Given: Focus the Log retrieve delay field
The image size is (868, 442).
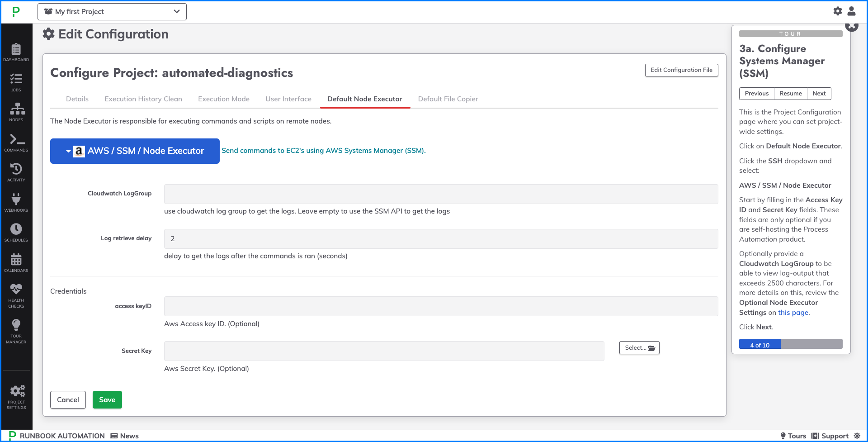Looking at the screenshot, I should click(441, 239).
